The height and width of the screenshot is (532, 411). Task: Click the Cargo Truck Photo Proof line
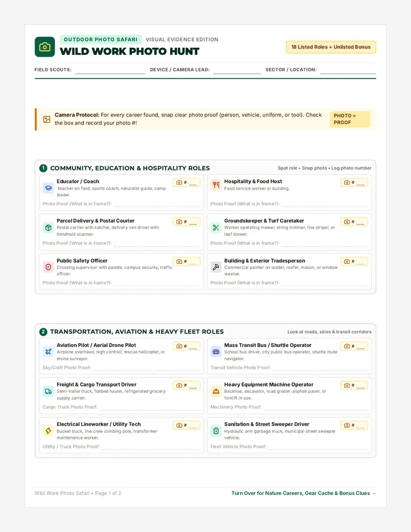click(150, 408)
